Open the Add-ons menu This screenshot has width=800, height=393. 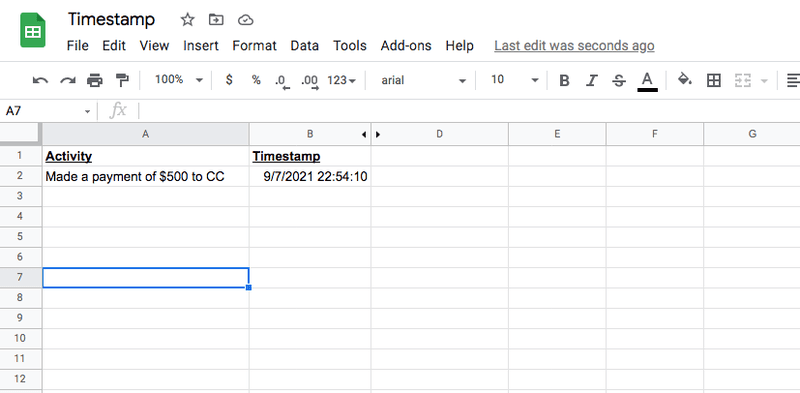tap(406, 46)
